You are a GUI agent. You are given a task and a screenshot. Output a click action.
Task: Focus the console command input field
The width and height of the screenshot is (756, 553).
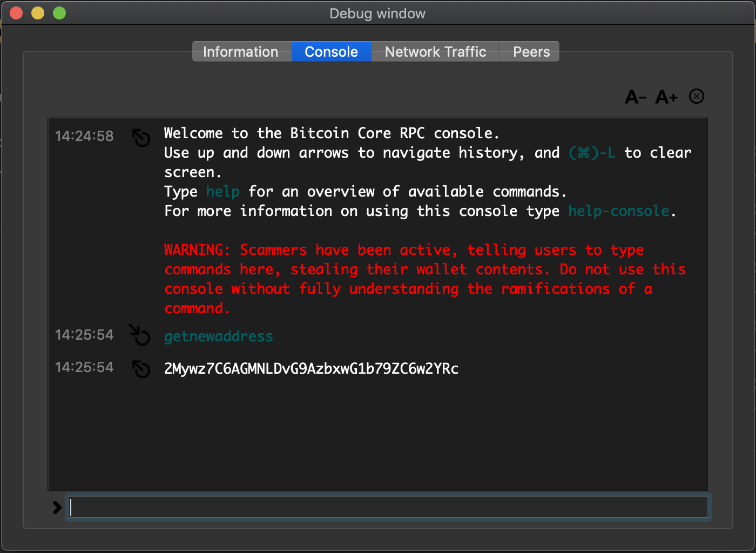[x=388, y=507]
